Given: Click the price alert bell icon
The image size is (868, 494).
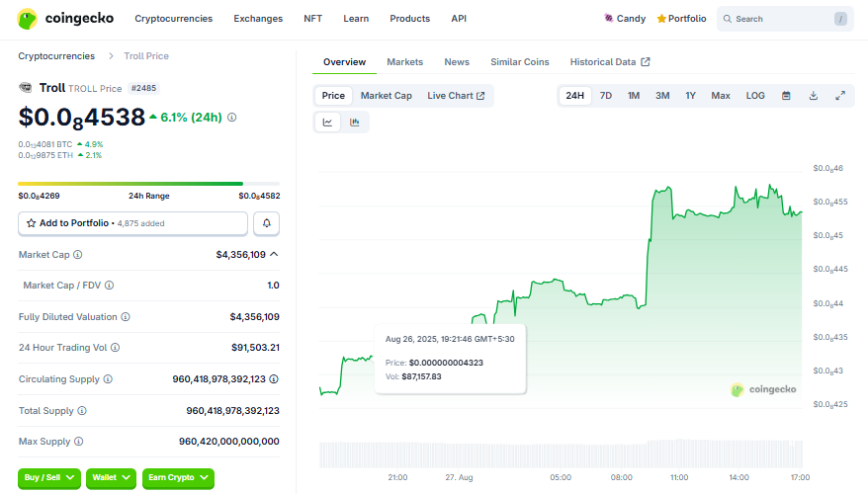Looking at the screenshot, I should (266, 223).
